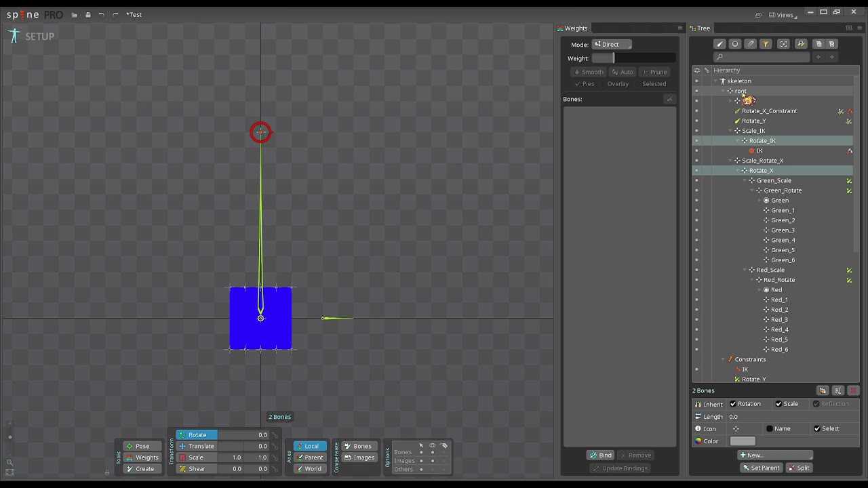868x488 pixels.
Task: Select the Parent axes button
Action: click(x=309, y=457)
